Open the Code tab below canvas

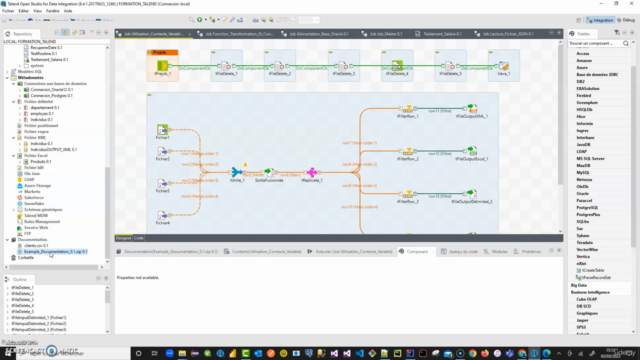[x=139, y=238]
